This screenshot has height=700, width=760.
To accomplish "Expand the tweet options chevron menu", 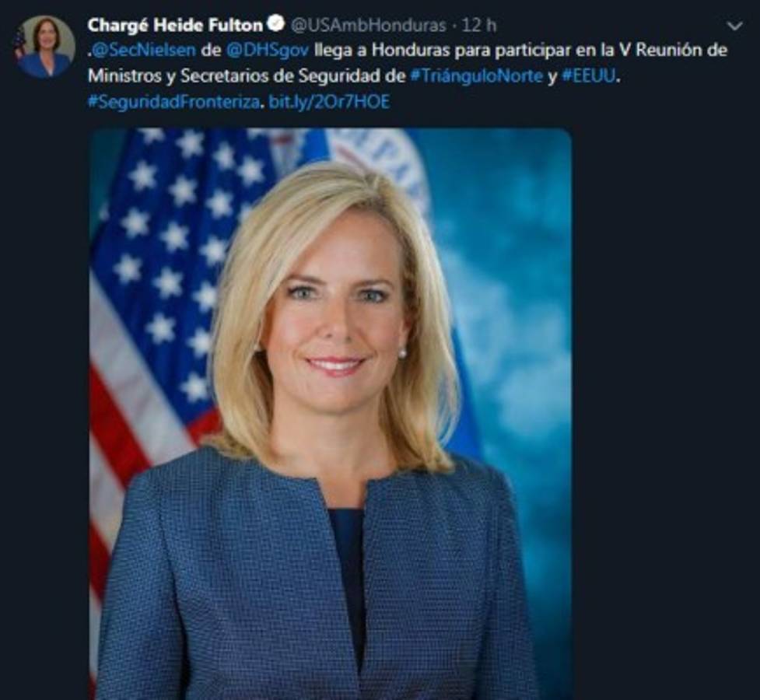I will click(735, 26).
